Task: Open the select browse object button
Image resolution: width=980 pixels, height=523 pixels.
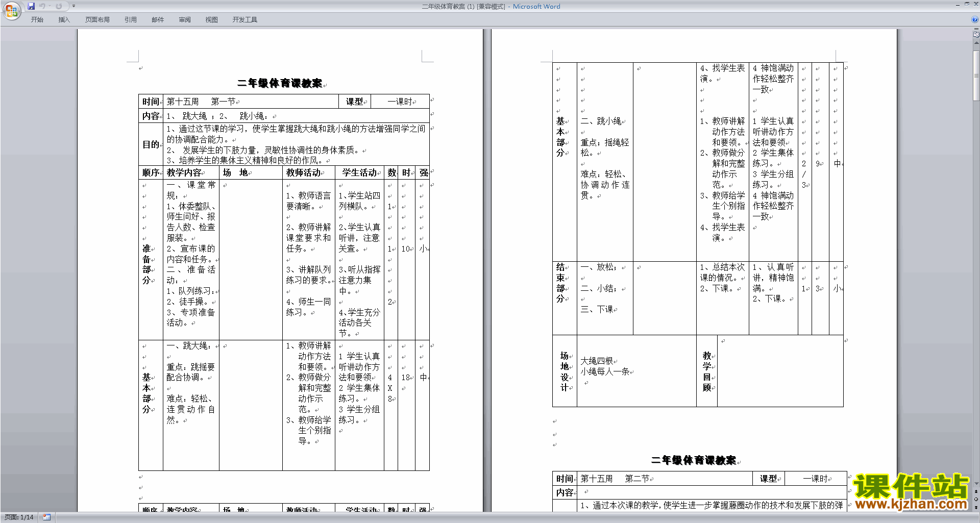Action: pyautogui.click(x=976, y=500)
